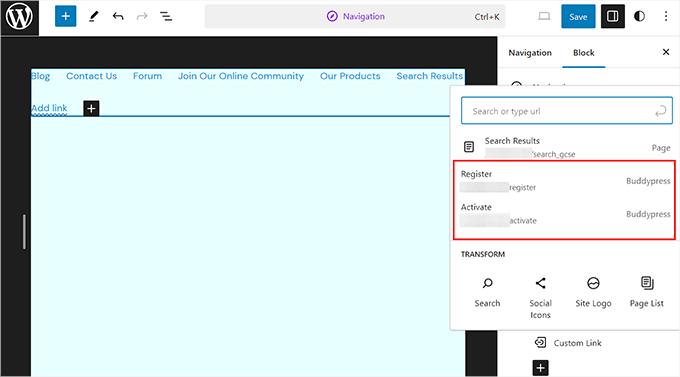Submit the url with the return arrow icon
Screen dimensions: 680x377
[660, 111]
